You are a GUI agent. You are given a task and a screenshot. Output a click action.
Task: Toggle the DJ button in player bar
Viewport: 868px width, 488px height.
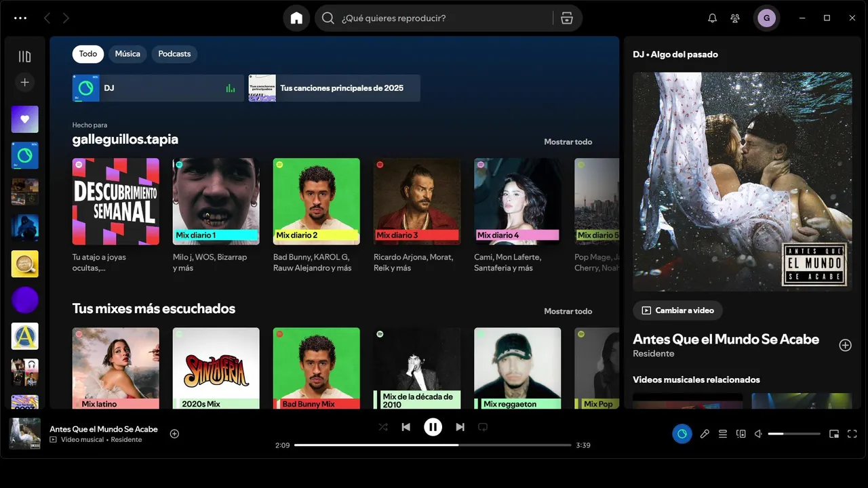[682, 434]
